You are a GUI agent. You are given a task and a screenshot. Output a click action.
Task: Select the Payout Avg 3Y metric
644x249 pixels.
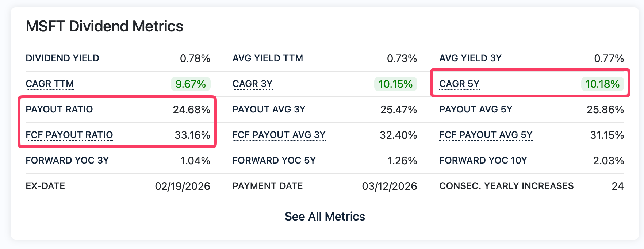click(269, 109)
